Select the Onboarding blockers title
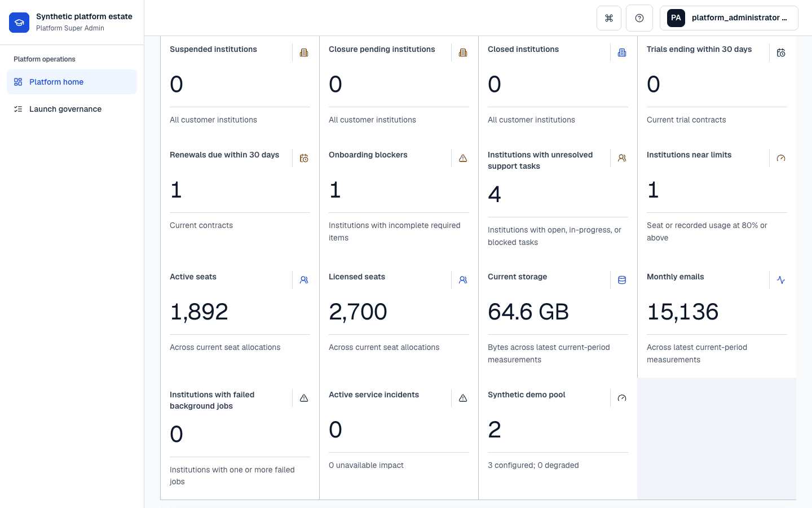This screenshot has width=812, height=508. pos(368,155)
